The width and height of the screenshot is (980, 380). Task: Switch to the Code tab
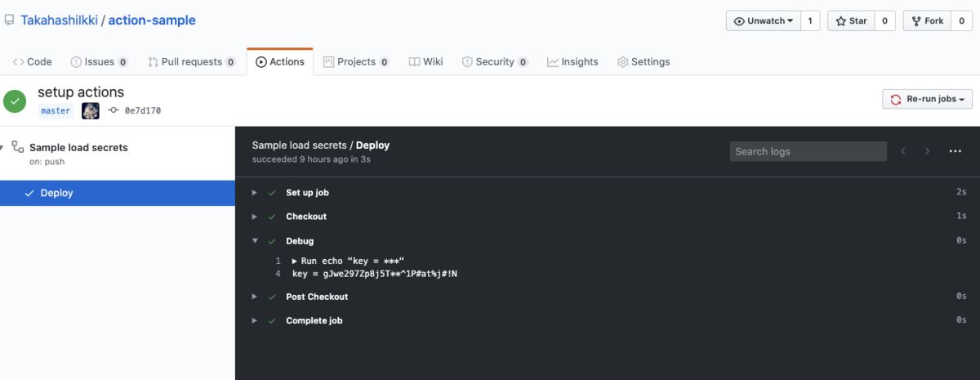pyautogui.click(x=33, y=61)
